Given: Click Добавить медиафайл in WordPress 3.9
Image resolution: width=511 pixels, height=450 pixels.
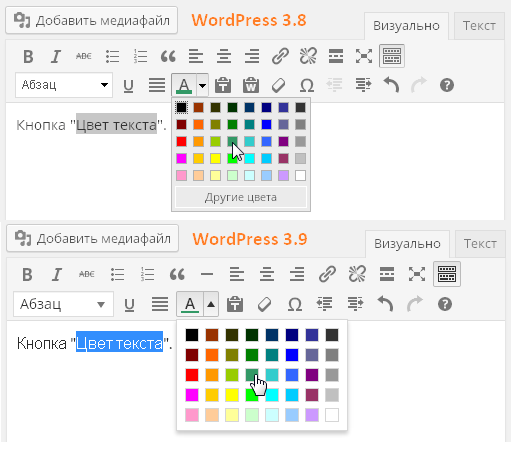Looking at the screenshot, I should click(x=92, y=238).
